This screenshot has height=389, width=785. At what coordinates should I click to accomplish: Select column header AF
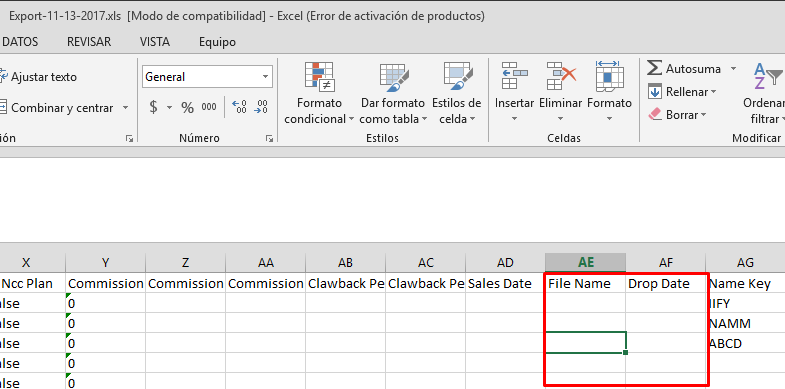(666, 262)
